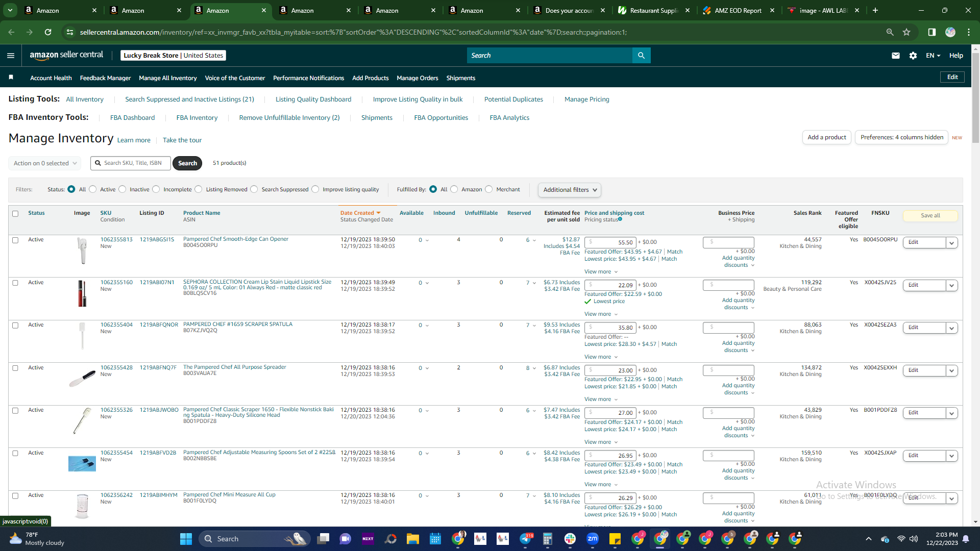Open the settings gear icon
Viewport: 980px width, 551px height.
click(913, 56)
